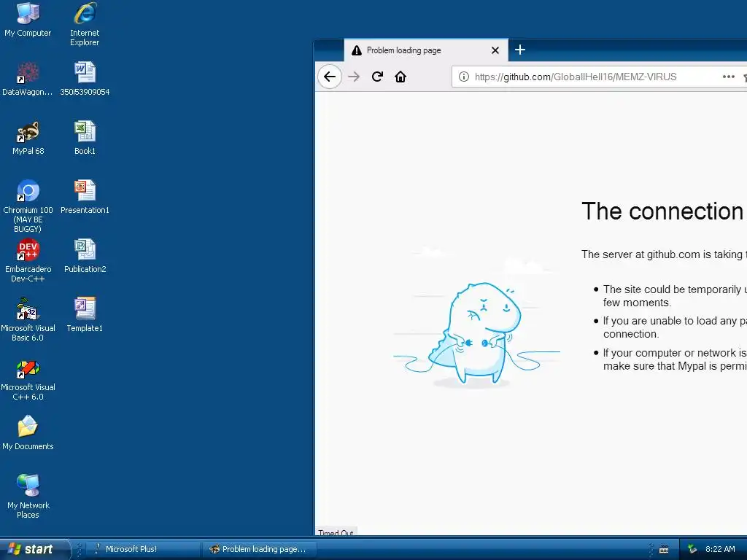Click the network tray icon near clock
The height and width of the screenshot is (560, 747).
click(692, 549)
